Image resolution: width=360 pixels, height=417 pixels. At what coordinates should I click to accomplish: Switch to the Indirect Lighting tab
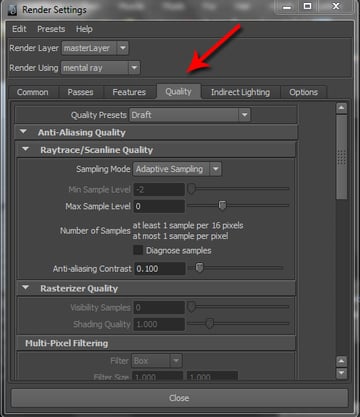pos(240,92)
